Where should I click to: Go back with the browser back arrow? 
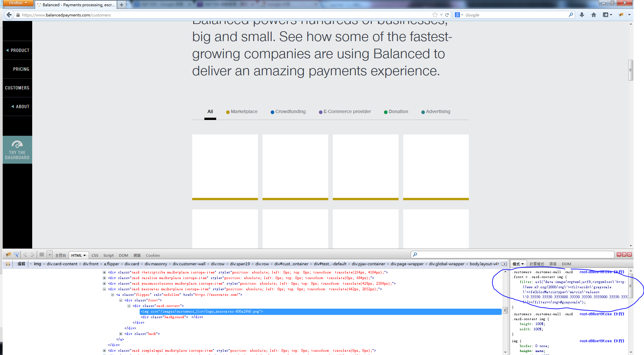[9, 15]
